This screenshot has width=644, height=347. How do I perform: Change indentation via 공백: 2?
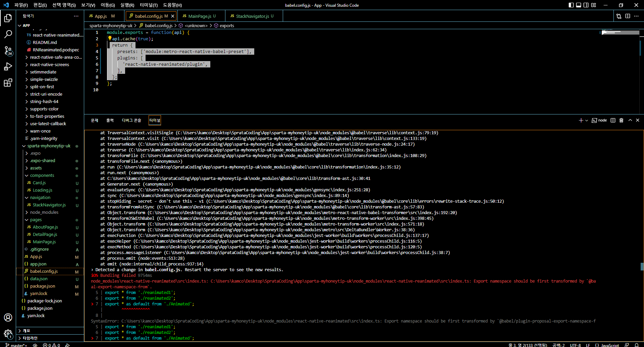tap(558, 345)
